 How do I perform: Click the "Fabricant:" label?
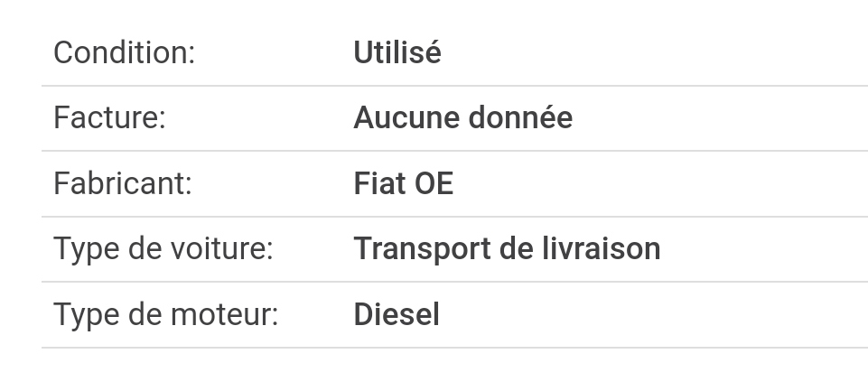coord(122,183)
